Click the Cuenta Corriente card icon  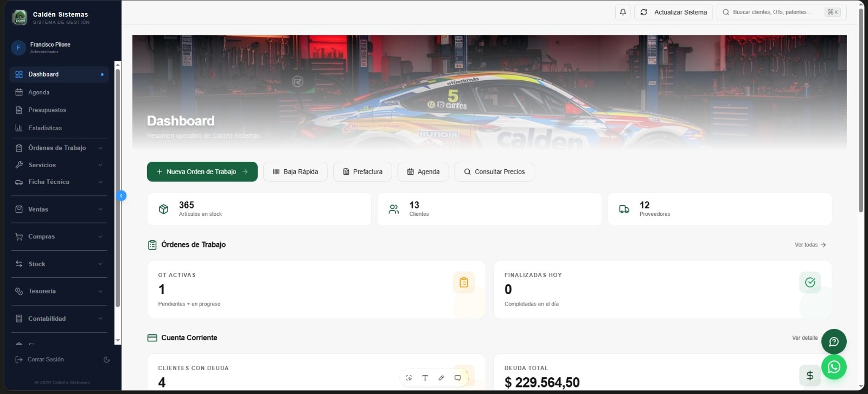pyautogui.click(x=152, y=338)
